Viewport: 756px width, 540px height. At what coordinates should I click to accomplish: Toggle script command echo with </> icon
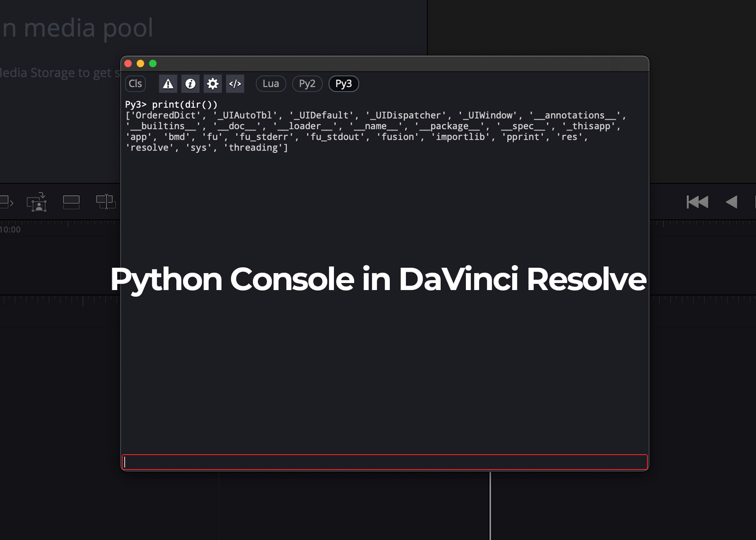235,84
